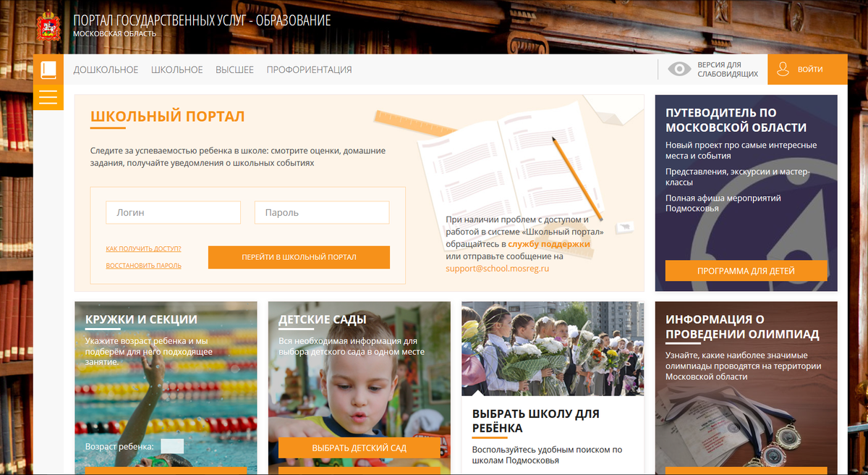Screen dimensions: 868x475
Task: Open the Школьное menu item
Action: pyautogui.click(x=176, y=70)
